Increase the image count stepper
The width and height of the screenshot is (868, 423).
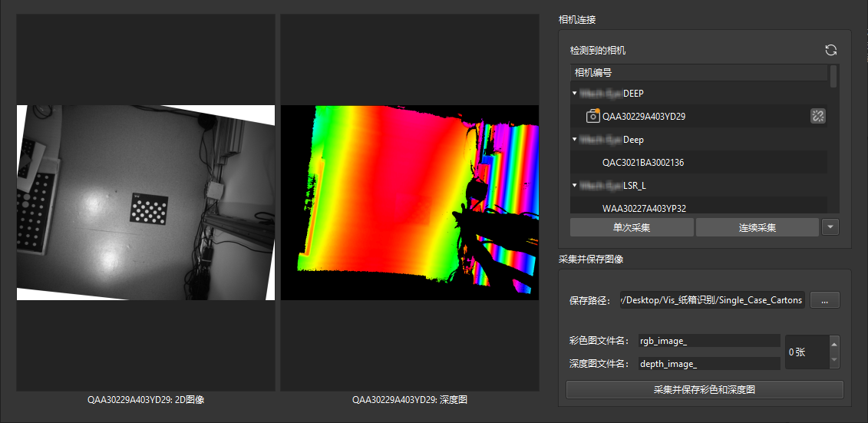834,344
